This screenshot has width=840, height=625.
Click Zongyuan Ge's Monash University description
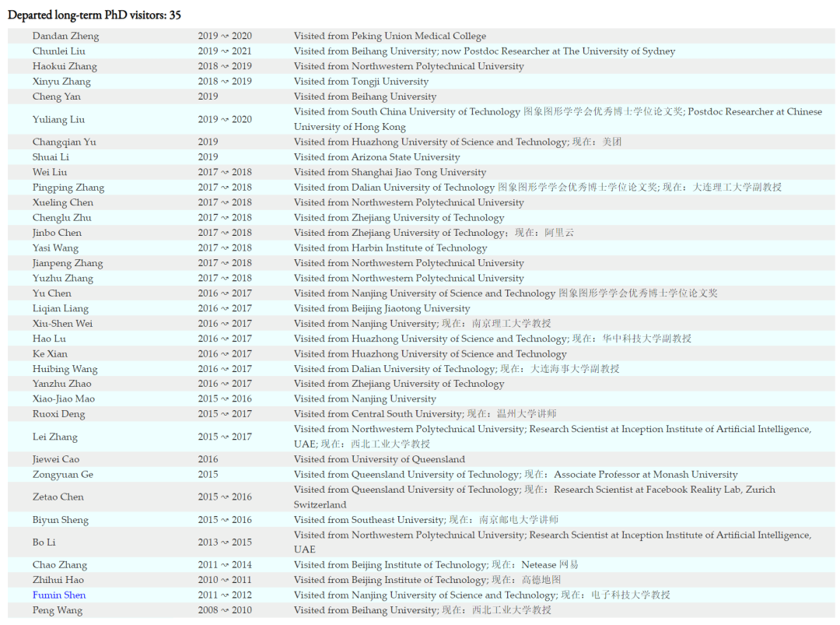click(516, 474)
